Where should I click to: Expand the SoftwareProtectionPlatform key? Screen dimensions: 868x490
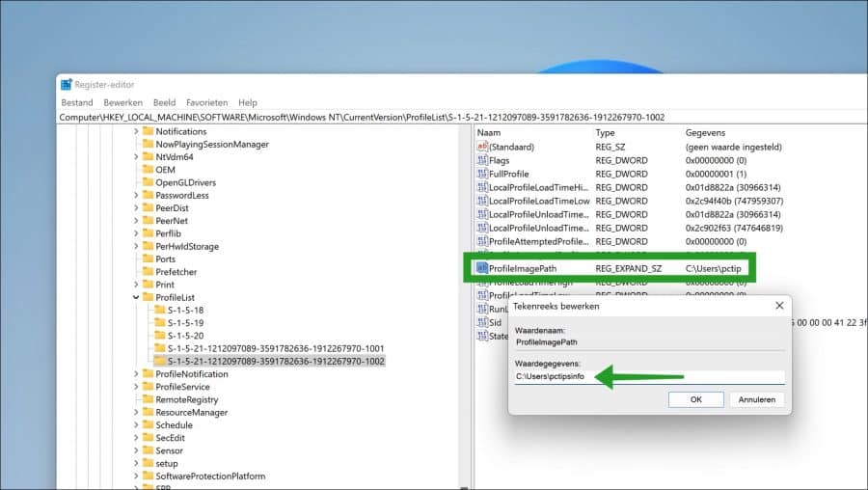coord(136,476)
